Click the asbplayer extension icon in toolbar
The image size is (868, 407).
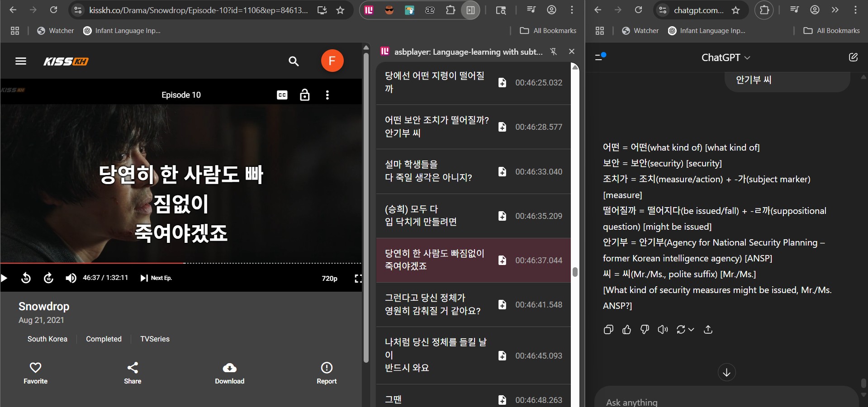(369, 10)
